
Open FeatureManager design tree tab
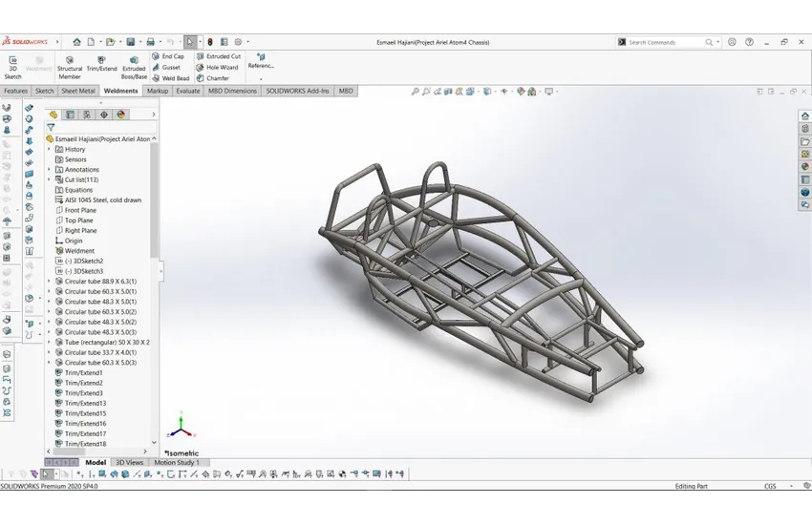click(53, 115)
